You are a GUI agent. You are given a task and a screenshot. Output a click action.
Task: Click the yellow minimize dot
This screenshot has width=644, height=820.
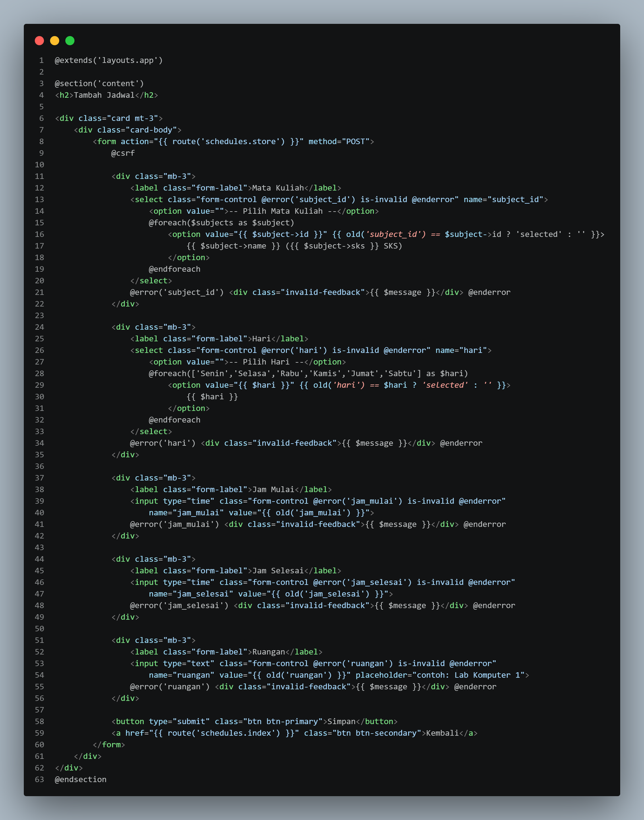coord(55,41)
